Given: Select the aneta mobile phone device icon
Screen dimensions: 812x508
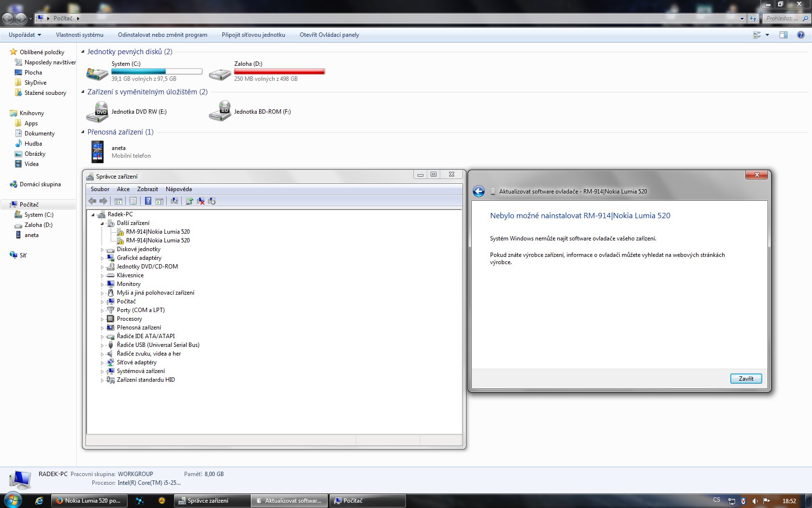Looking at the screenshot, I should (98, 152).
